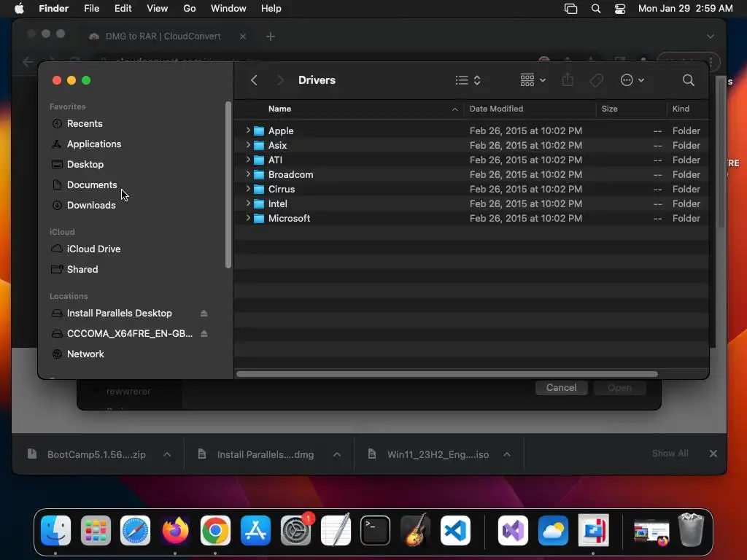Click the search magnifier in dialog toolbar
747x560 pixels.
point(688,80)
